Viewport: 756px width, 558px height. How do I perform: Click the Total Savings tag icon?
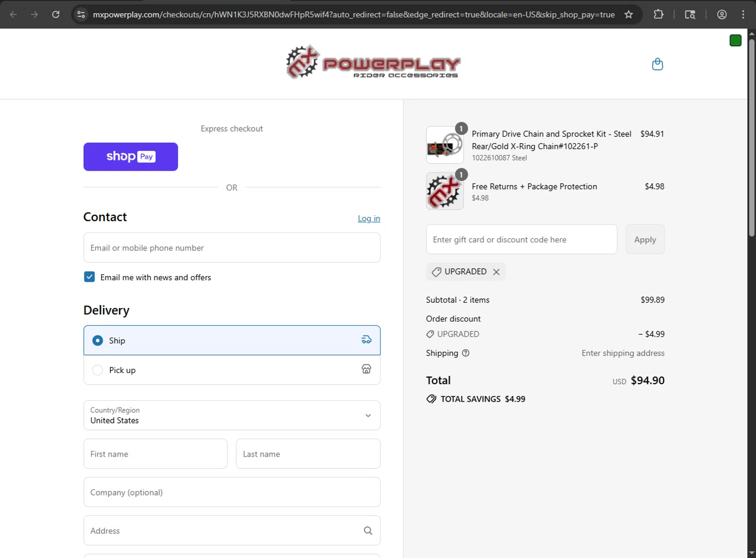pos(431,399)
